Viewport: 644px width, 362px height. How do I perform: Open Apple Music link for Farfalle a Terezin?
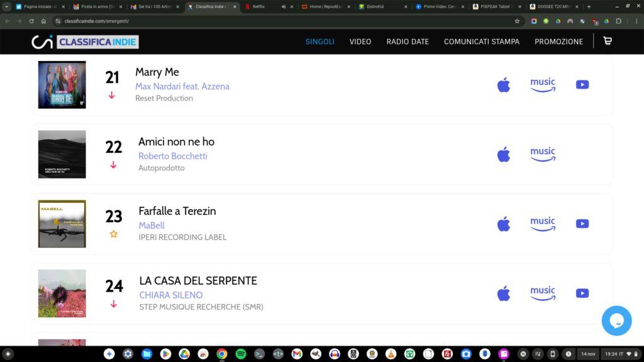[x=504, y=224]
